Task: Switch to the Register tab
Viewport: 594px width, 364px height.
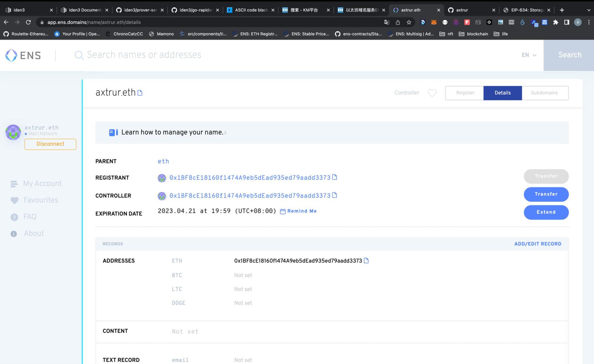Action: click(465, 93)
